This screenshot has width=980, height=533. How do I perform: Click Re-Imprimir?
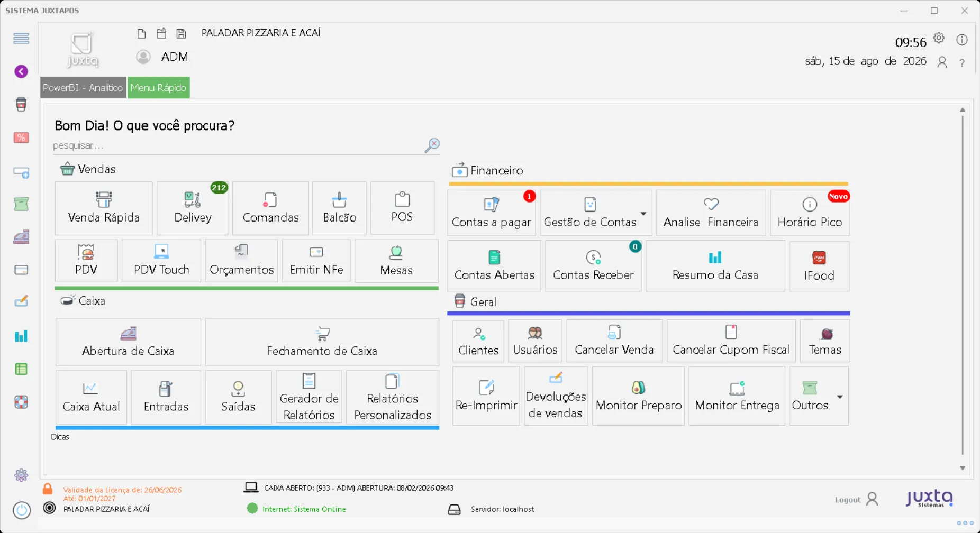[x=486, y=396]
